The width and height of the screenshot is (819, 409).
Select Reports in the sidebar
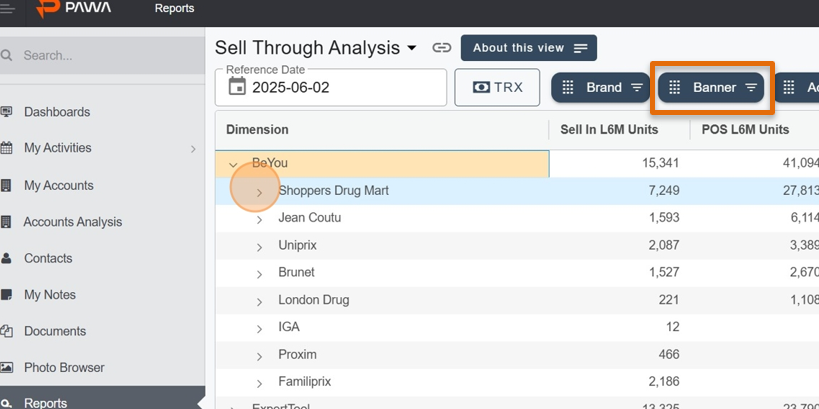(102, 398)
